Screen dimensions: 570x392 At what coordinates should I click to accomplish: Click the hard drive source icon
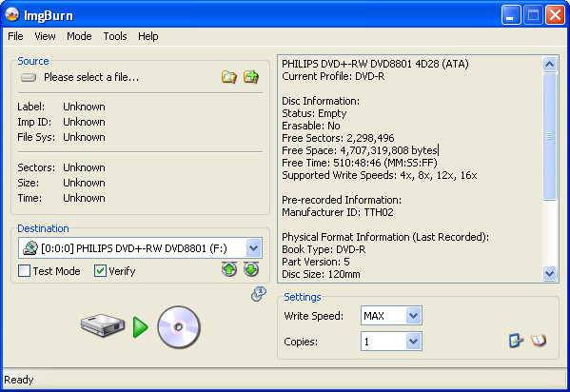point(103,325)
